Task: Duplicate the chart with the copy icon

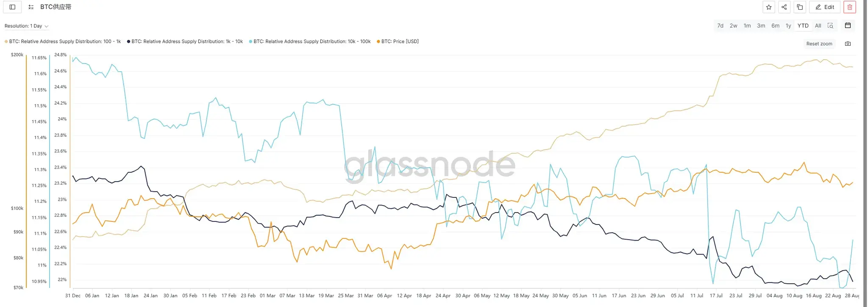Action: point(800,7)
